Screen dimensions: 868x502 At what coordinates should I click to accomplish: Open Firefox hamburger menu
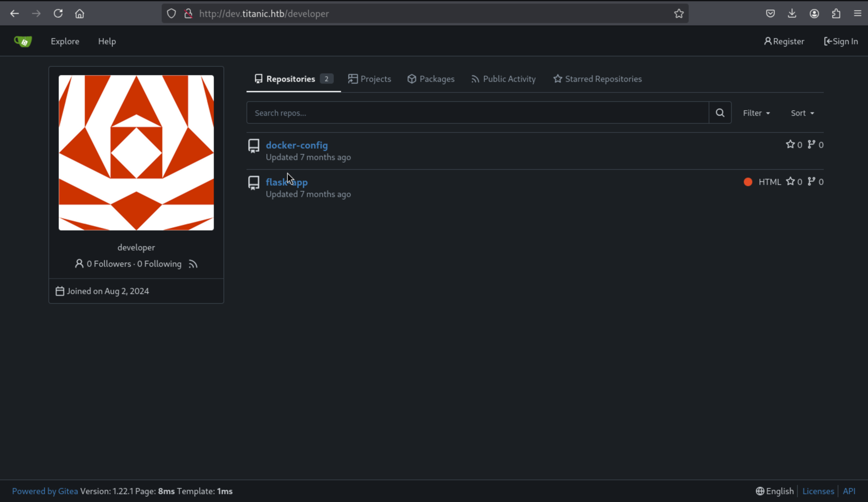click(x=857, y=14)
